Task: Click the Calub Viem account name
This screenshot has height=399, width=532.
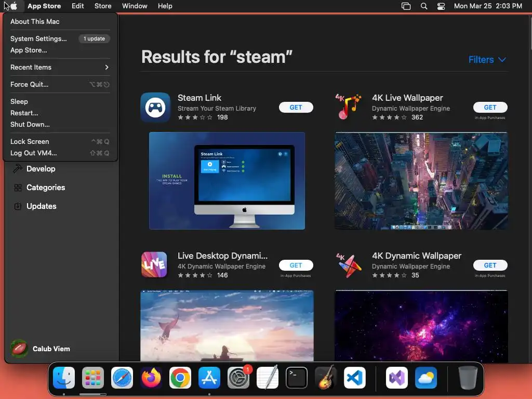Action: [x=51, y=349]
